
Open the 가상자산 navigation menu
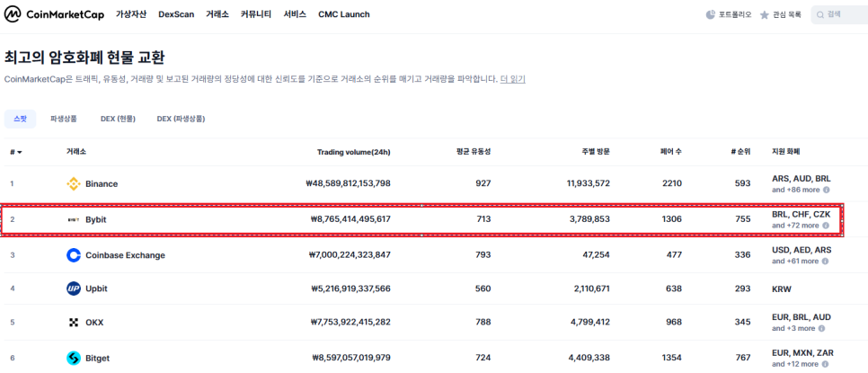131,14
